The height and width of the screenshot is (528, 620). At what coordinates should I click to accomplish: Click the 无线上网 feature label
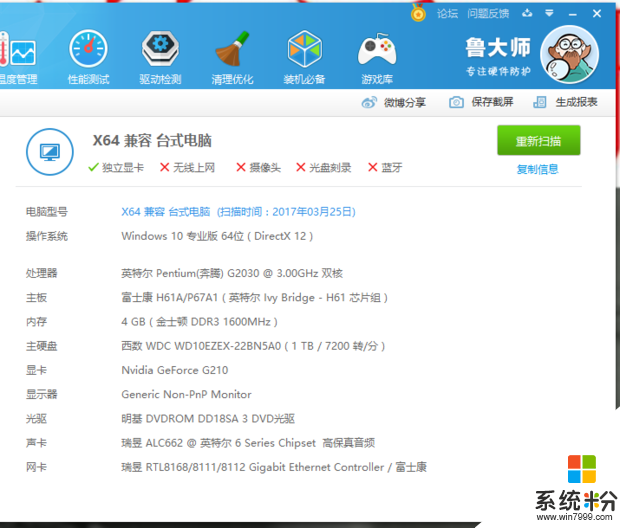194,168
